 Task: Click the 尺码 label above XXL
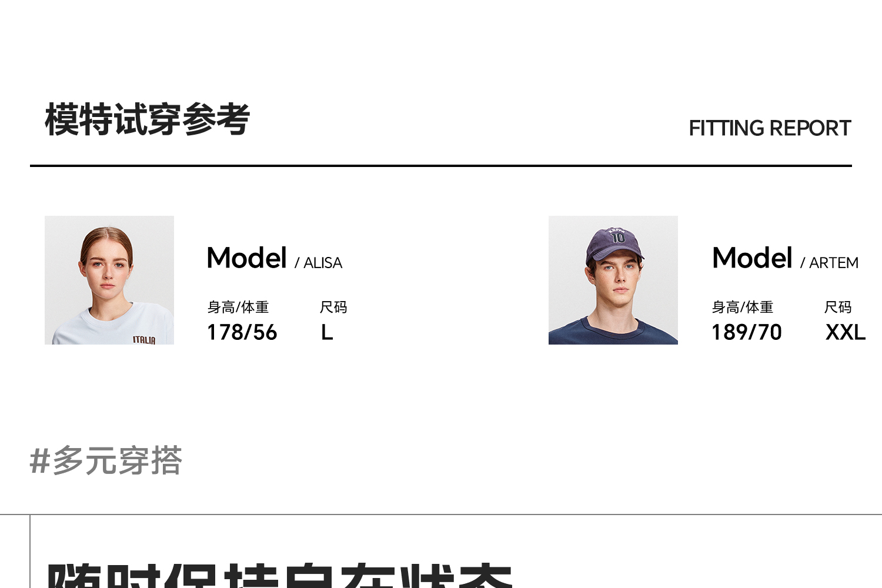[838, 307]
